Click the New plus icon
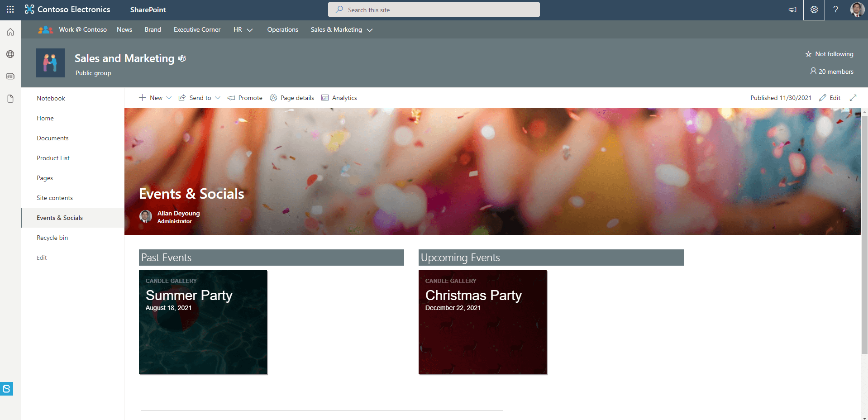 (142, 98)
